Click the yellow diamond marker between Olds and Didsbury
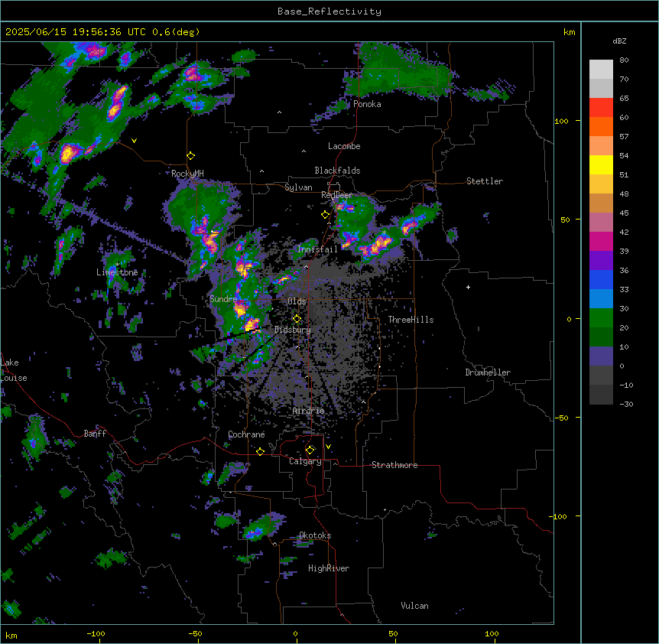Viewport: 659px width, 644px height. [x=297, y=319]
